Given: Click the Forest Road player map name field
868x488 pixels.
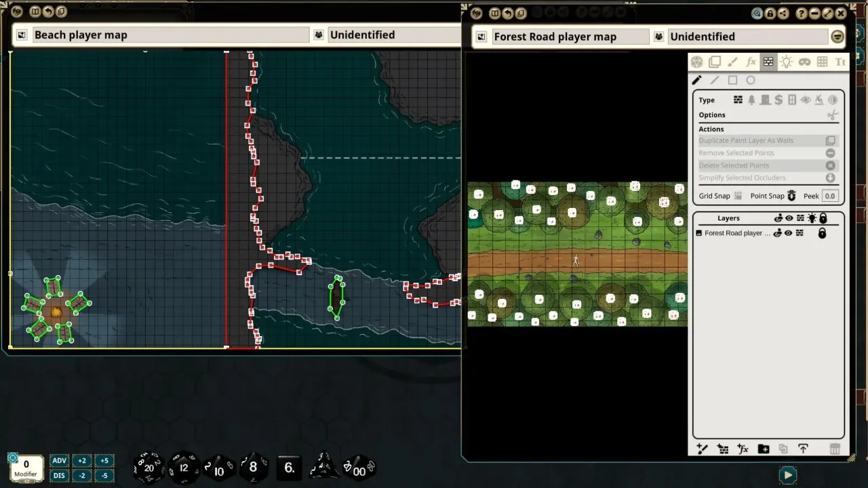Looking at the screenshot, I should 570,37.
